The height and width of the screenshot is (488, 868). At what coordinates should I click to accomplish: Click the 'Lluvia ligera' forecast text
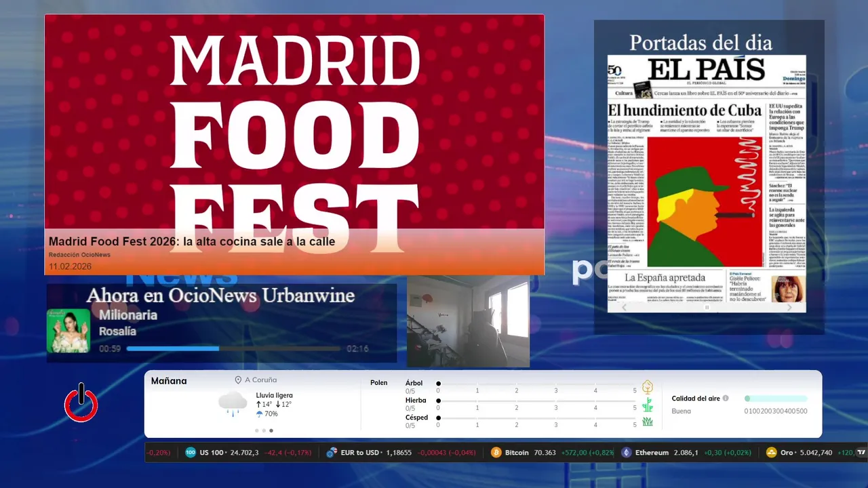tap(275, 395)
